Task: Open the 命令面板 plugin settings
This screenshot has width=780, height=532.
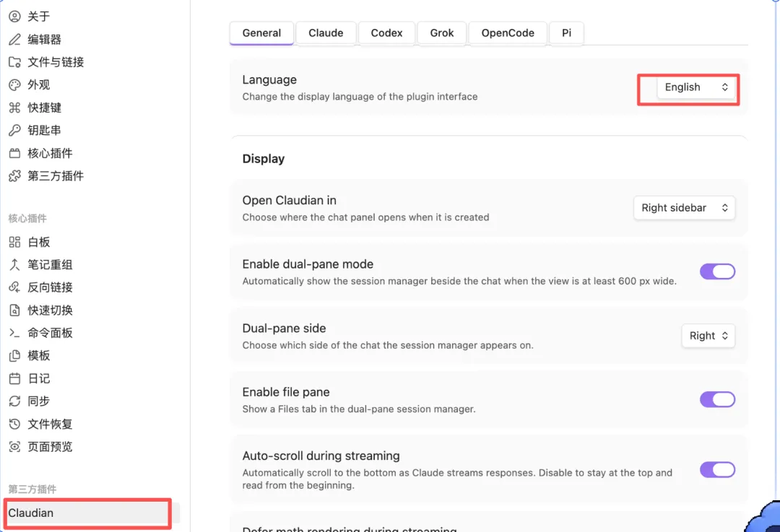Action: point(51,333)
